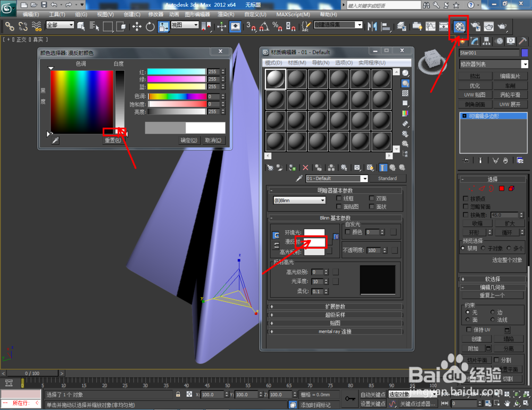This screenshot has height=410, width=532.
Task: Open the Render Setup icon
Action: 475,27
